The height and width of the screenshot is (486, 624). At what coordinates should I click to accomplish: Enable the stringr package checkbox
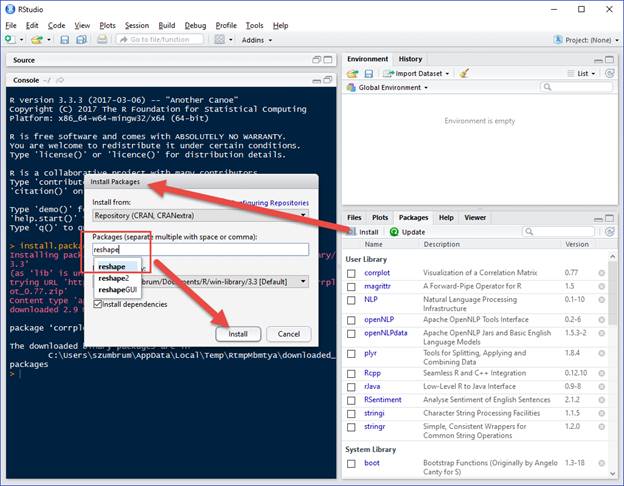[352, 427]
